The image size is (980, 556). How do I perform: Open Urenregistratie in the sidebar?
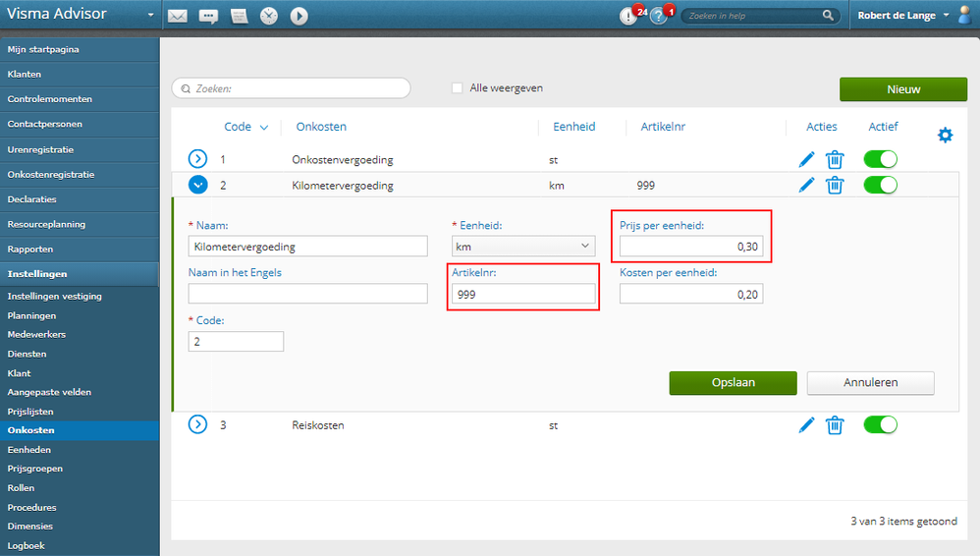click(x=80, y=149)
